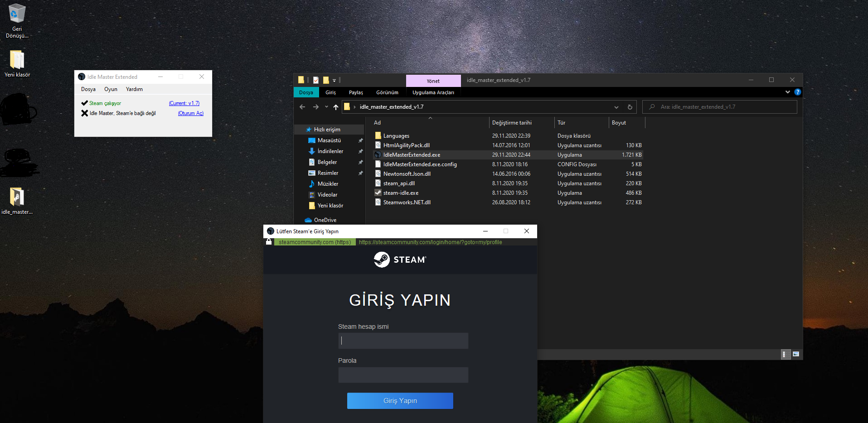Select the Newtonsoft.Json.dll file name
Image resolution: width=868 pixels, height=423 pixels.
pos(407,174)
